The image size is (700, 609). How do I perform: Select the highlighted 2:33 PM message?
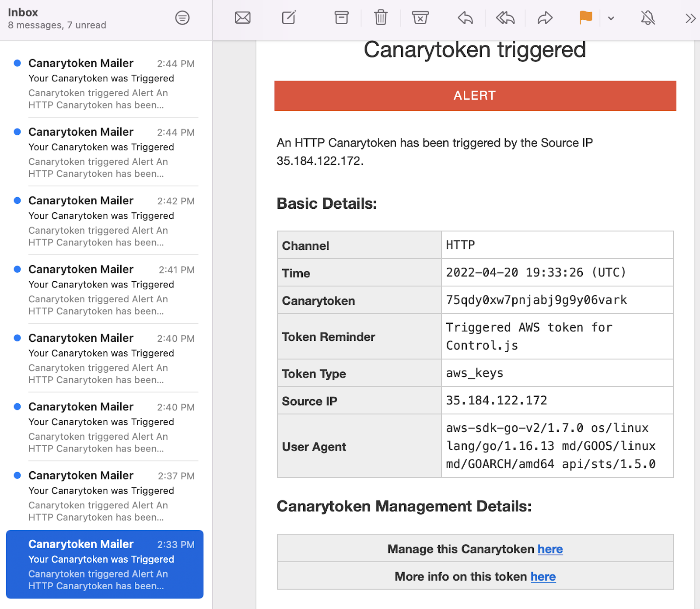[105, 564]
